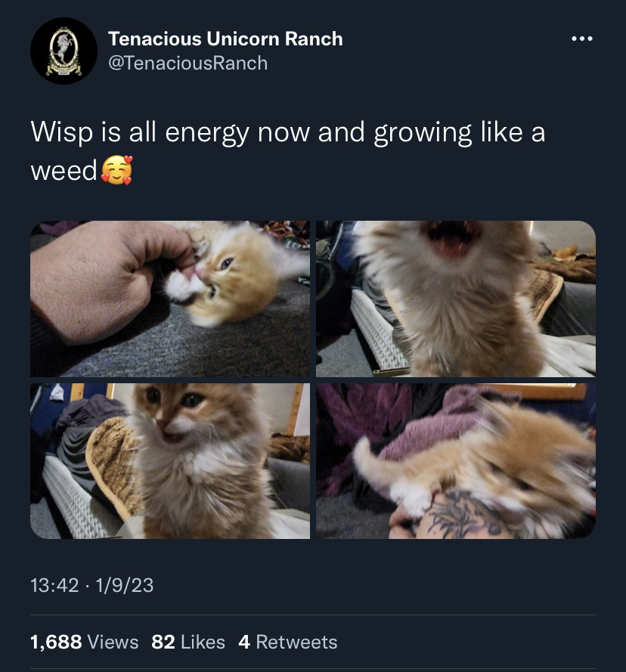
Task: Open the yawning kitten photo
Action: [x=456, y=299]
